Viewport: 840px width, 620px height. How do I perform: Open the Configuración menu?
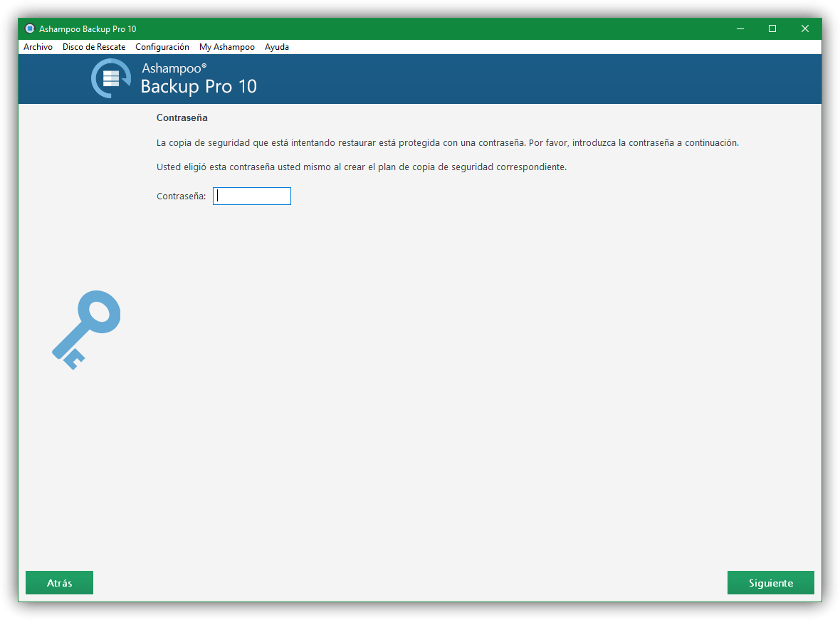click(162, 47)
